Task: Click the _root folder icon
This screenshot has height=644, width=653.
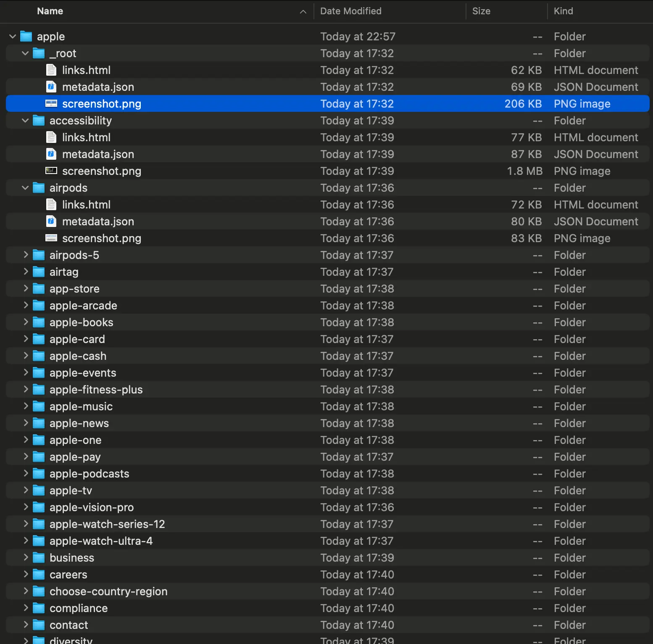Action: click(x=39, y=53)
